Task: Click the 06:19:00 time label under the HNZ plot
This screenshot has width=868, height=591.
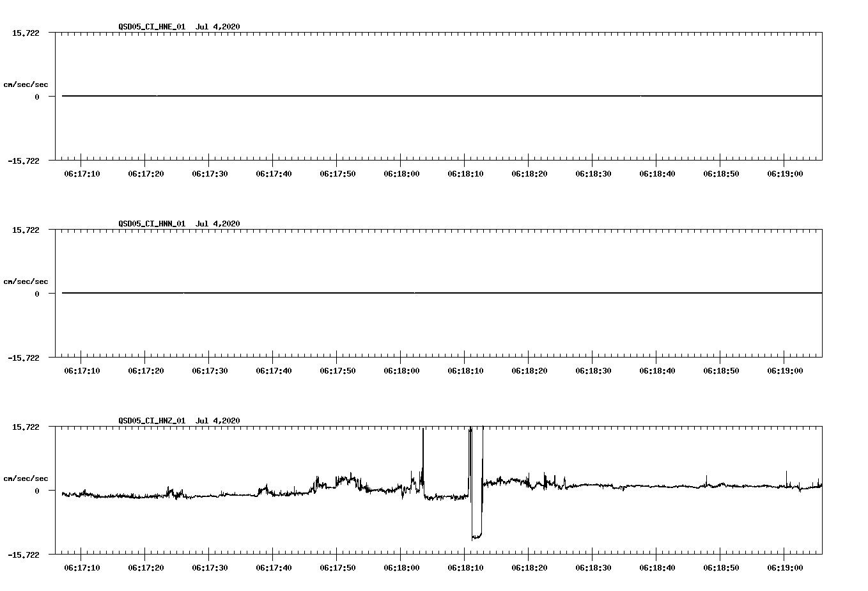Action: (x=785, y=568)
